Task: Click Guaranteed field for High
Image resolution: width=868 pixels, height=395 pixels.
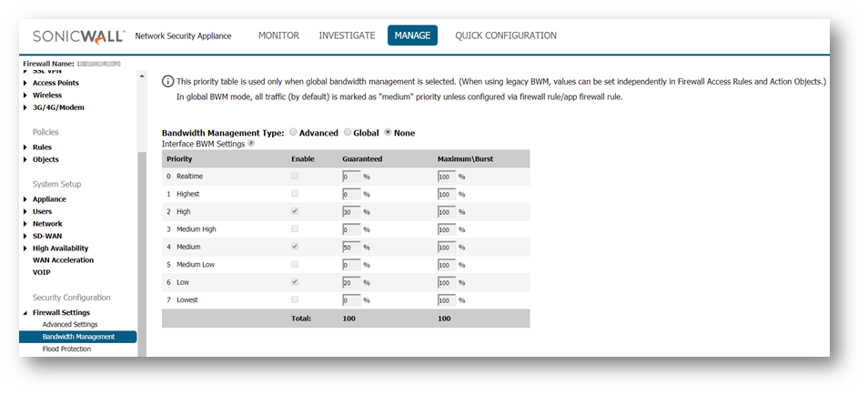Action: 351,212
